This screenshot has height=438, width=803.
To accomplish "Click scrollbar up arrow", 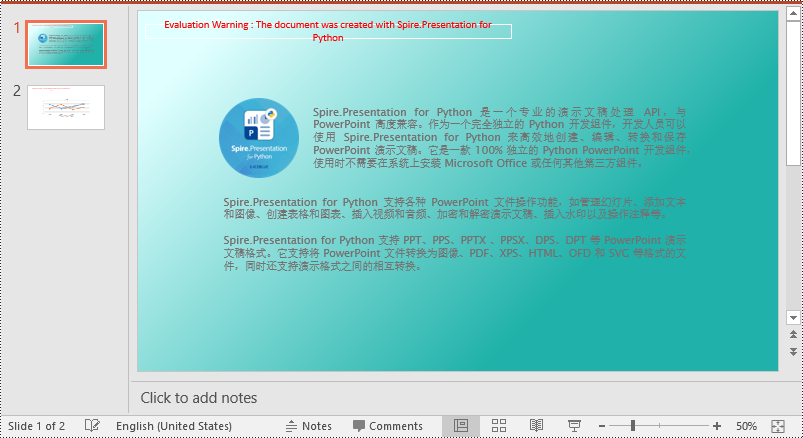I will 793,13.
